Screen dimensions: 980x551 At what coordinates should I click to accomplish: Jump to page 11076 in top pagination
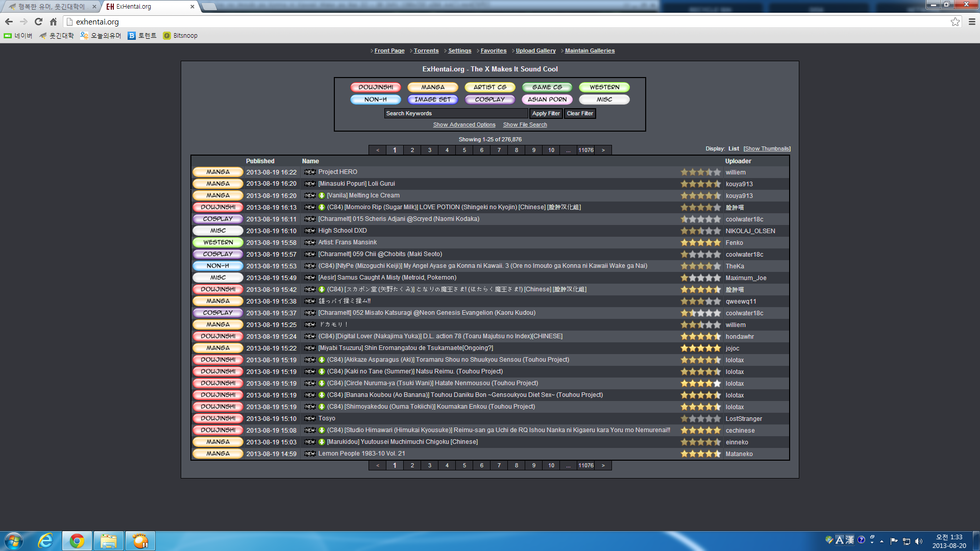coord(586,150)
